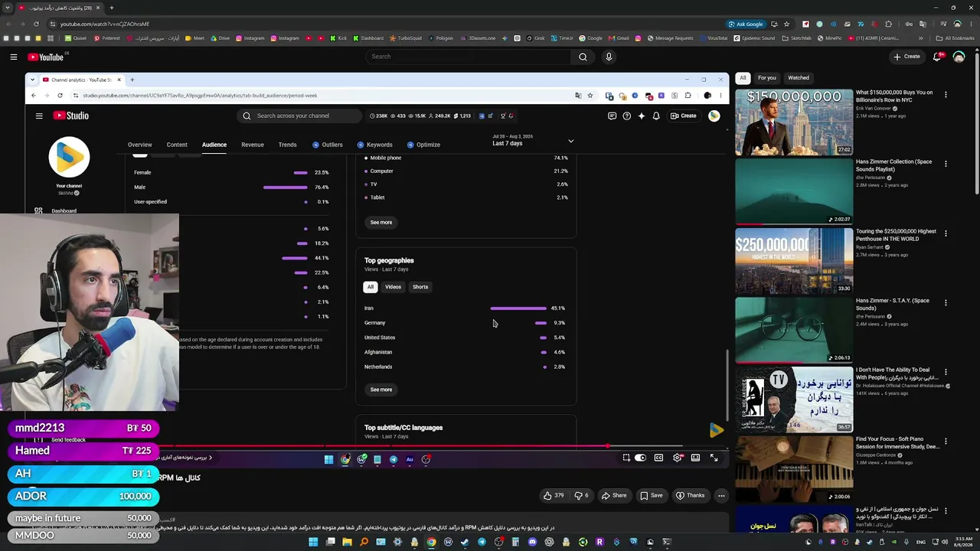Click the YouTube search magnifier button
Screen dimensions: 980x551
tap(583, 57)
